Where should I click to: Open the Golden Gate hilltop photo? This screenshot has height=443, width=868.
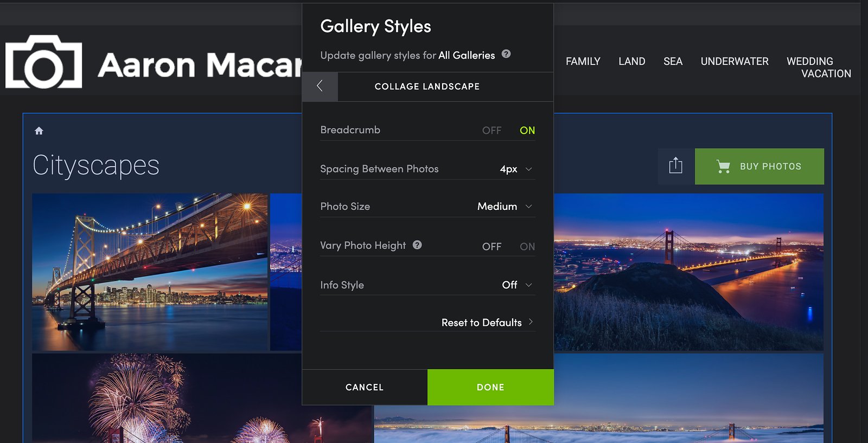tap(688, 272)
